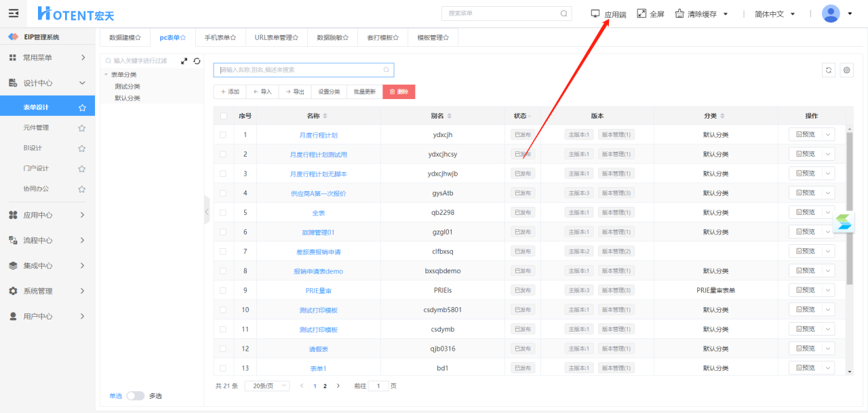Open the 模板管理 tab
The image size is (868, 413).
[433, 38]
